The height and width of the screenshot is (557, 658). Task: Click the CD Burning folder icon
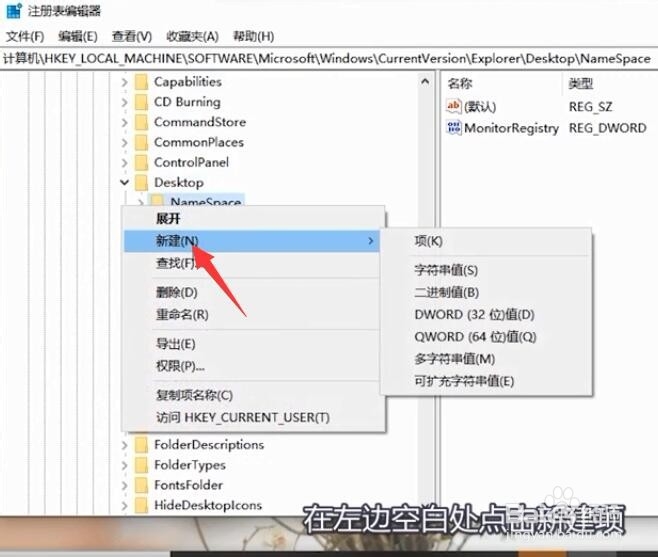141,102
